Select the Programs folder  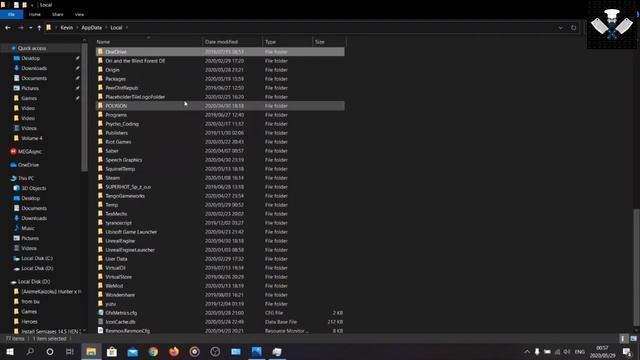tap(220, 115)
